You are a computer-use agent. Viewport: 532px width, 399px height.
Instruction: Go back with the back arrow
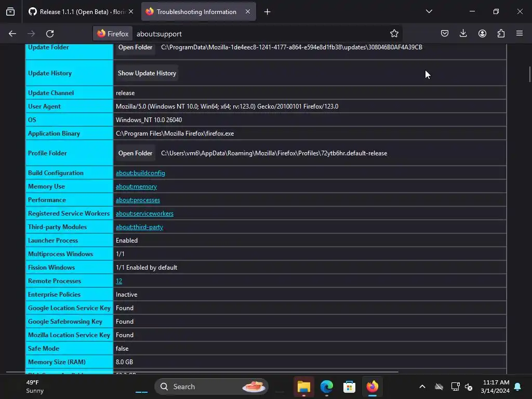12,34
